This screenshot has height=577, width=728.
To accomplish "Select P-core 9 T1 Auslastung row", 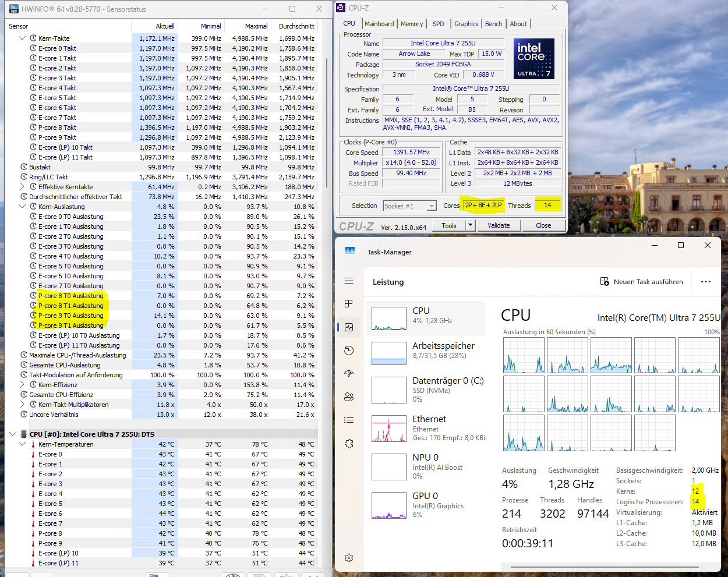I will coord(162,325).
